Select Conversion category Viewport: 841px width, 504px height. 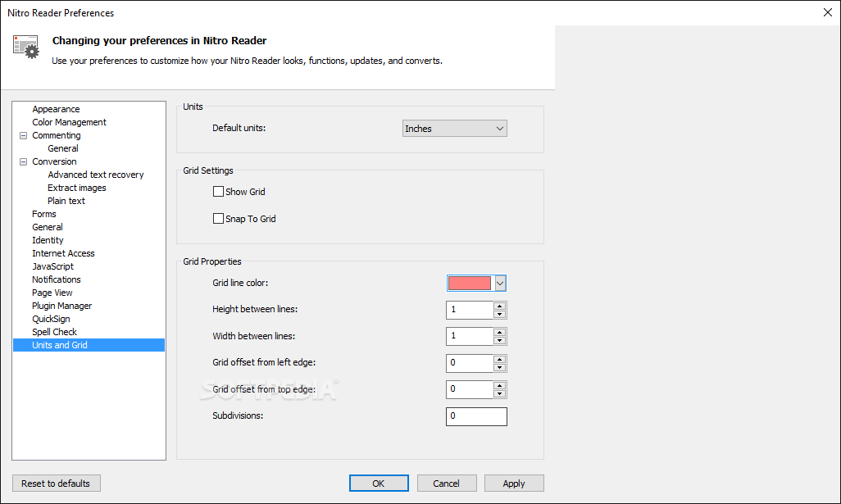(54, 161)
